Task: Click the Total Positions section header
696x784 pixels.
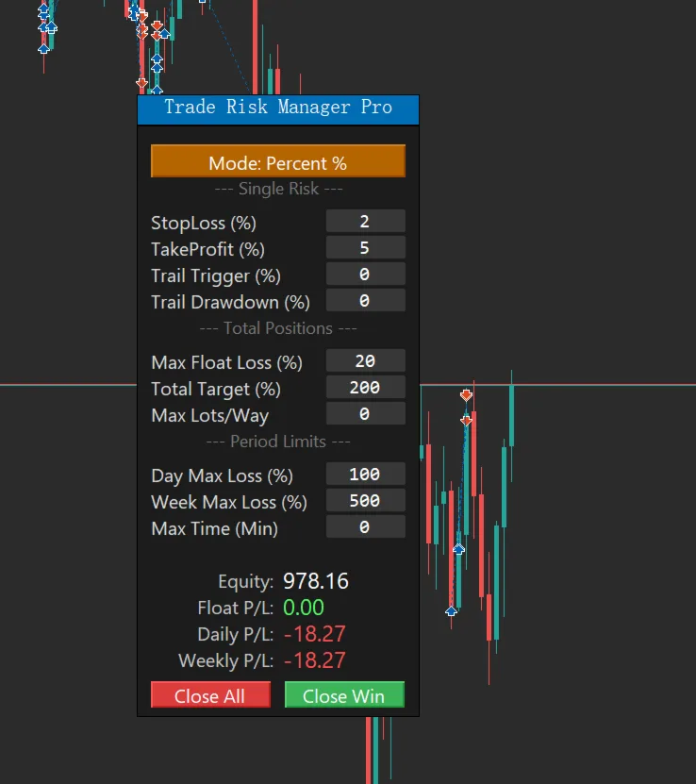Action: (278, 328)
